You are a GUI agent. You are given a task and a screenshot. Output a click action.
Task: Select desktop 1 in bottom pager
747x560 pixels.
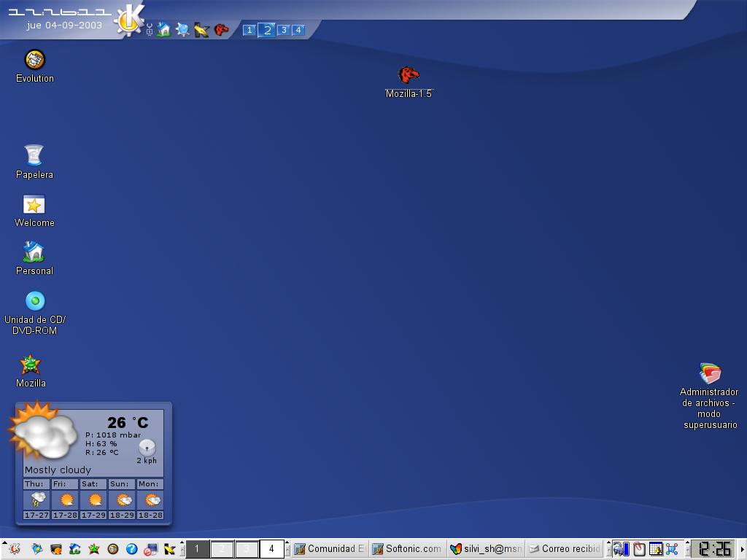[x=197, y=549]
